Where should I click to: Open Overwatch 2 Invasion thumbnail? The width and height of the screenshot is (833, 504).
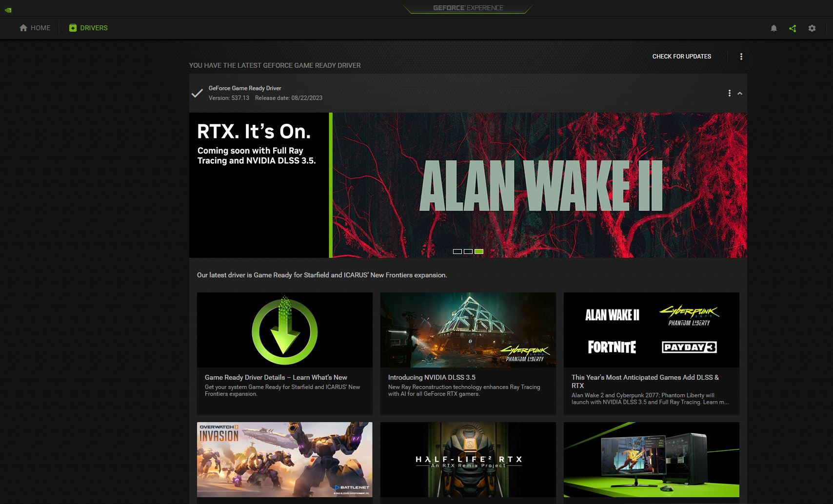(x=285, y=460)
